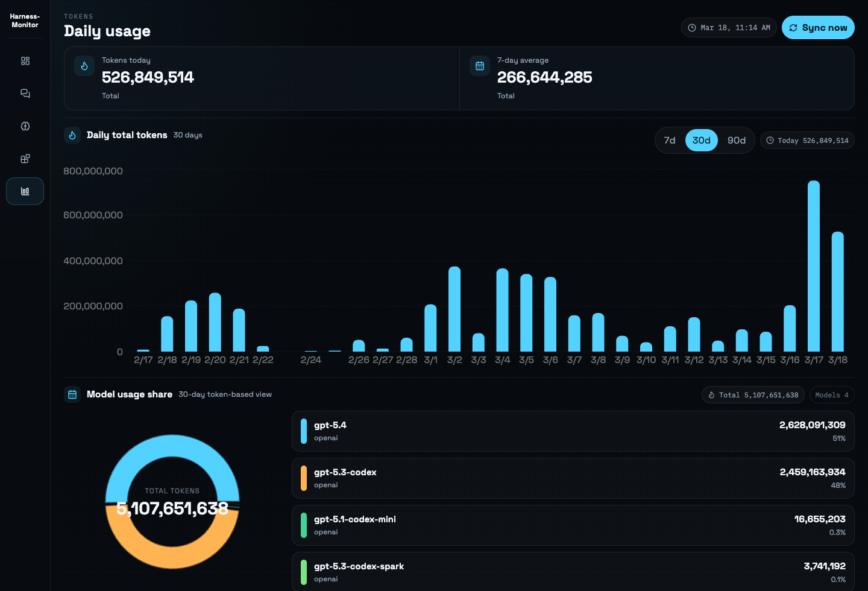Click the brain icon in the sidebar
This screenshot has height=591, width=868.
[25, 126]
